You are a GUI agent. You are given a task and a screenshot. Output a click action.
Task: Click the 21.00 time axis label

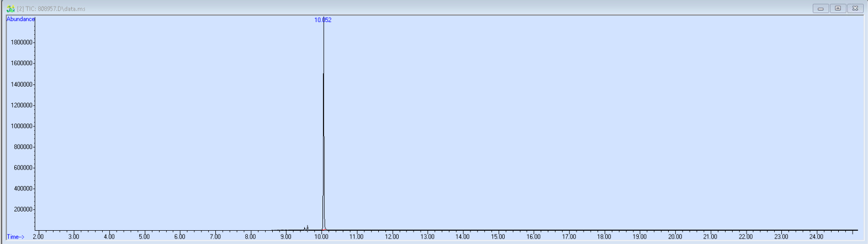tap(710, 237)
